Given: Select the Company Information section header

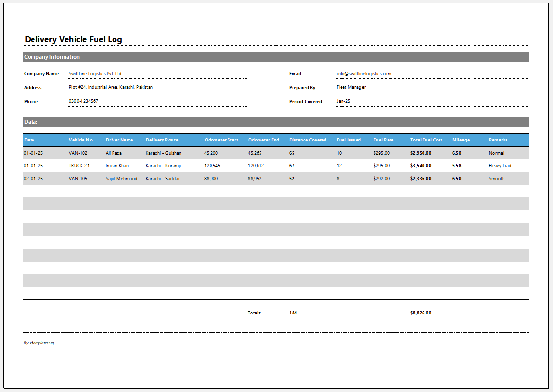Looking at the screenshot, I should tap(52, 57).
